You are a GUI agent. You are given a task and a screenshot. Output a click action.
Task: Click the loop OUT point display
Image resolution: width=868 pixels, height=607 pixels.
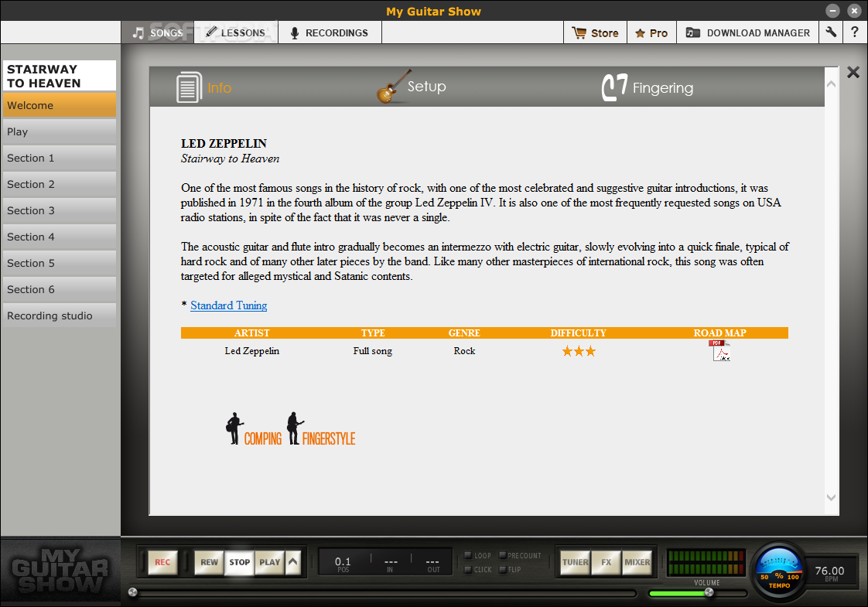[433, 564]
